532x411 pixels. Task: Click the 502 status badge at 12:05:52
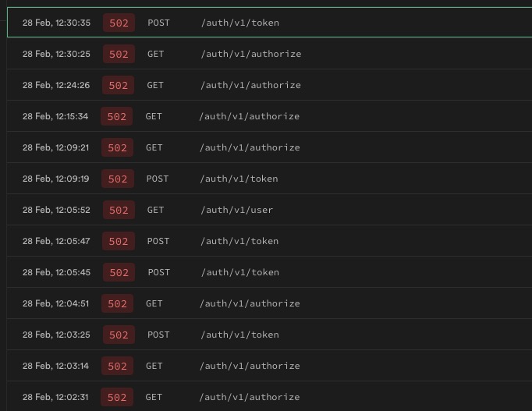pyautogui.click(x=119, y=210)
